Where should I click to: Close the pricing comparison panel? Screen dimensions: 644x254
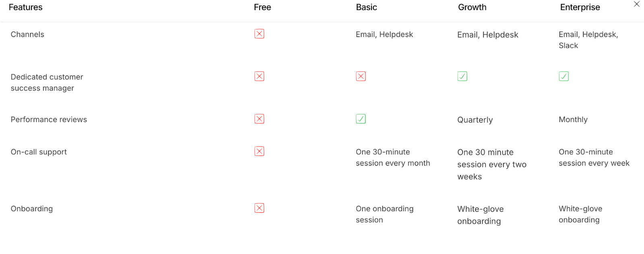tap(637, 4)
